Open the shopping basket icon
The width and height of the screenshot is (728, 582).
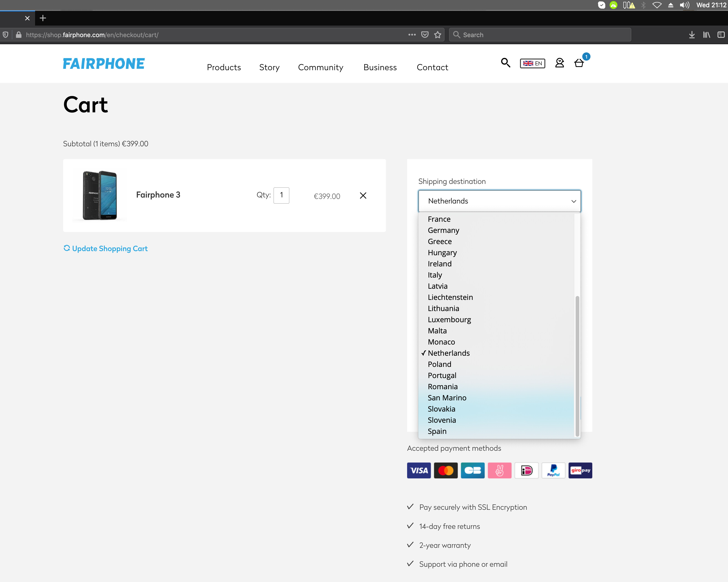579,63
